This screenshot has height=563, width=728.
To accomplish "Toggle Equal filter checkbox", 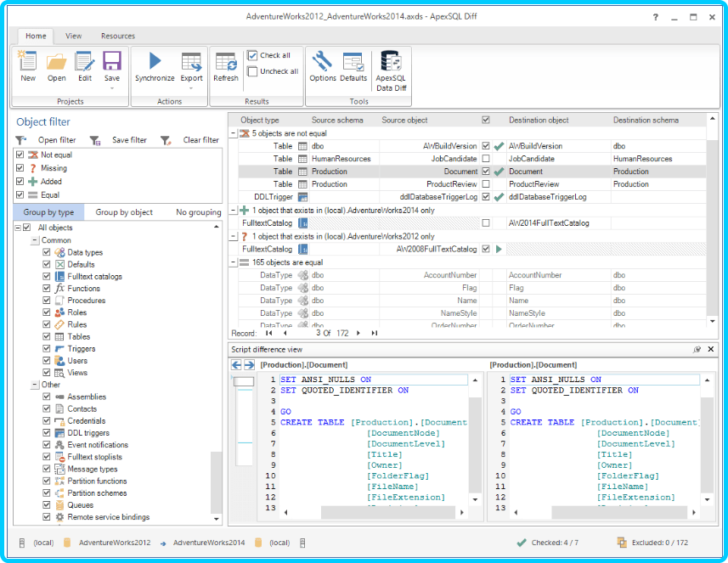I will [20, 194].
